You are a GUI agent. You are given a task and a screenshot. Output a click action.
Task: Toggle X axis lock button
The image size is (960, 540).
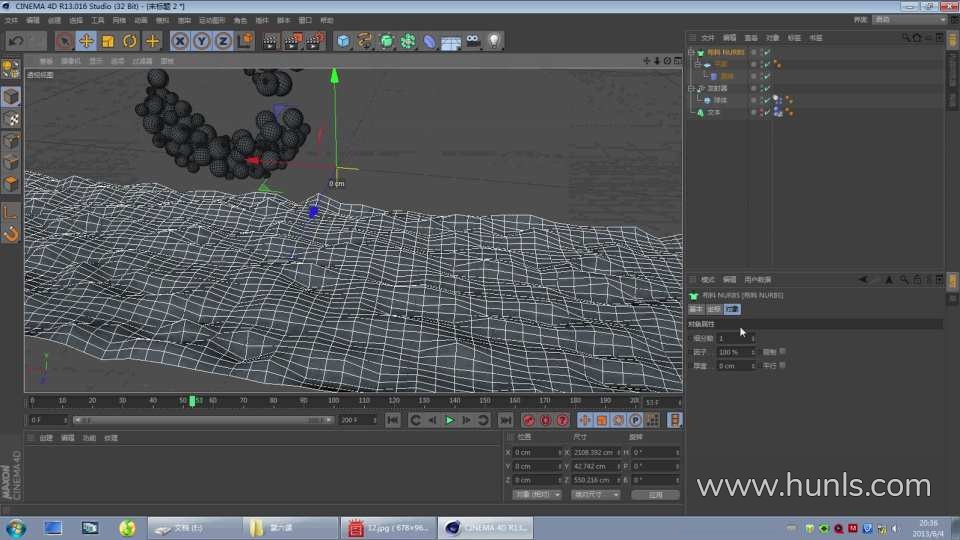tap(180, 41)
